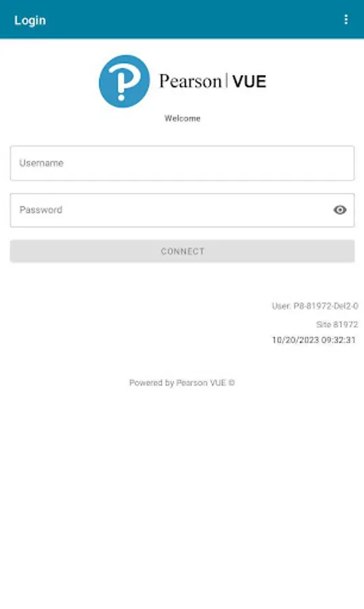
Task: Tap the white dot beneath the P in the logo
Action: tap(122, 97)
